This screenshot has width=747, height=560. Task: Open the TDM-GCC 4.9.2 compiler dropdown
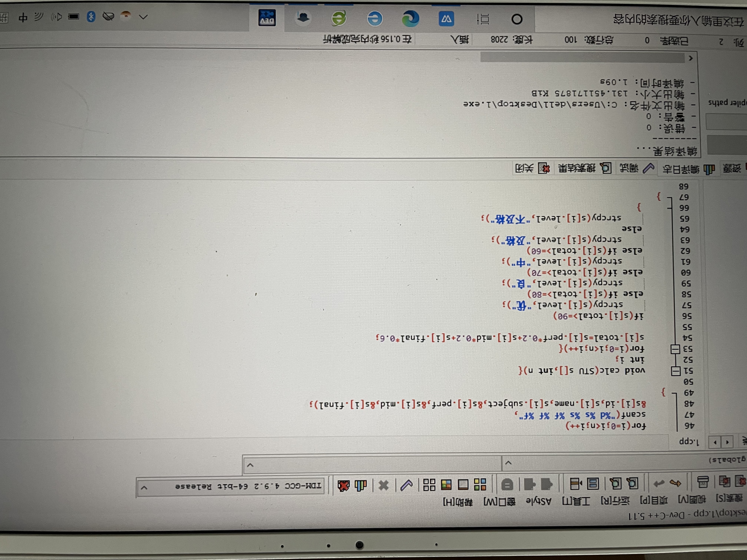coord(144,487)
